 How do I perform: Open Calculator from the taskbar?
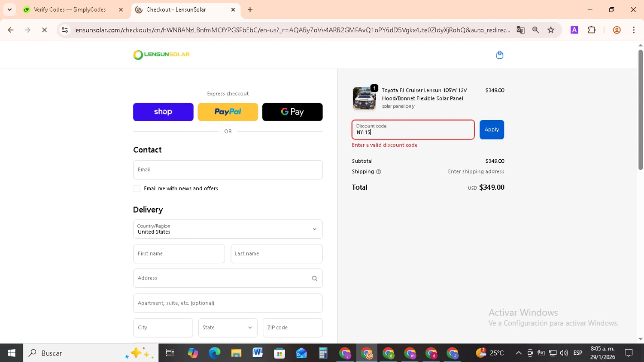[323, 353]
